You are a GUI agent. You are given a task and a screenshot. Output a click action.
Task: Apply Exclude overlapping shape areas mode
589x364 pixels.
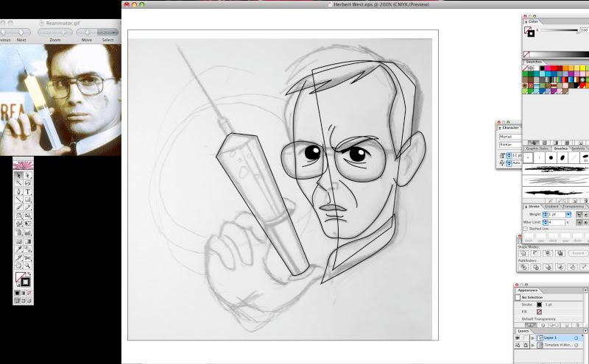[x=560, y=253]
